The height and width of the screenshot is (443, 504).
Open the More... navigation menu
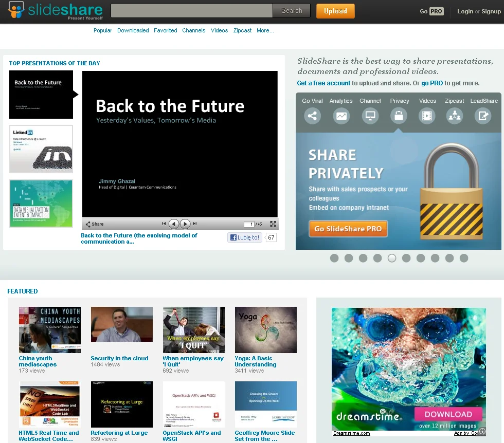265,30
